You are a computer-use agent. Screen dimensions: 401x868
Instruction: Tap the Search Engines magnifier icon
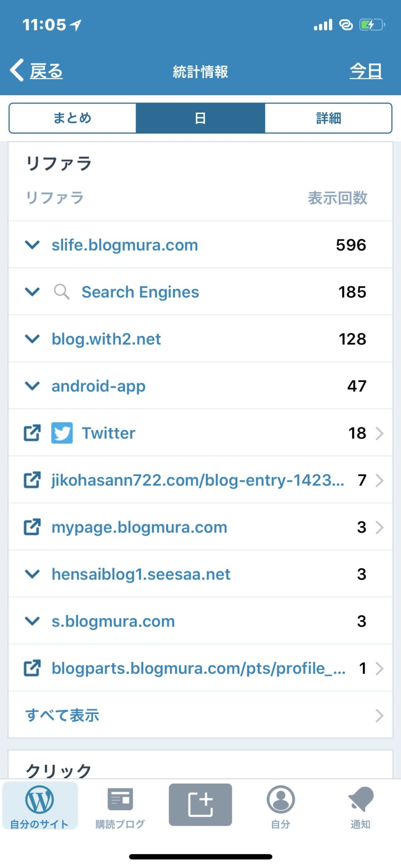click(62, 292)
